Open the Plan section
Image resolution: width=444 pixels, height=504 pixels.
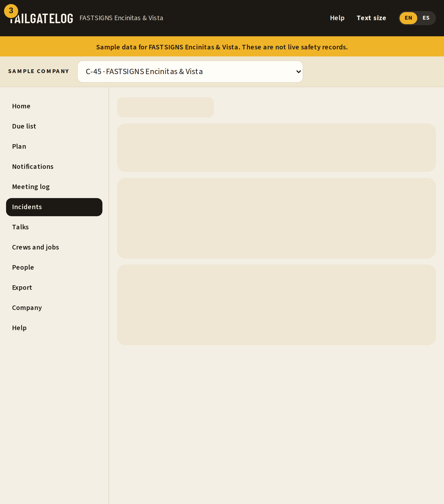54,146
